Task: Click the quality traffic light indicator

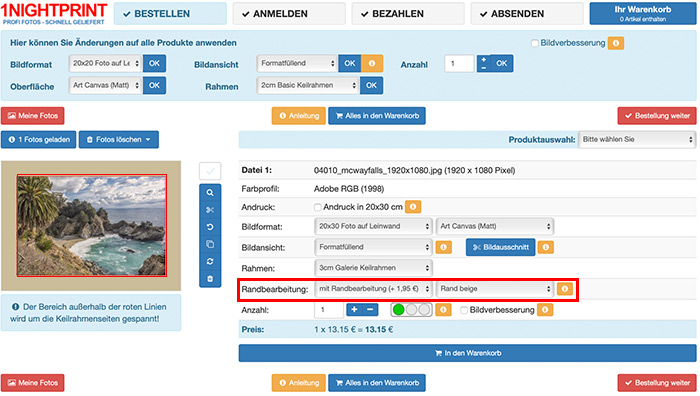Action: click(x=411, y=310)
